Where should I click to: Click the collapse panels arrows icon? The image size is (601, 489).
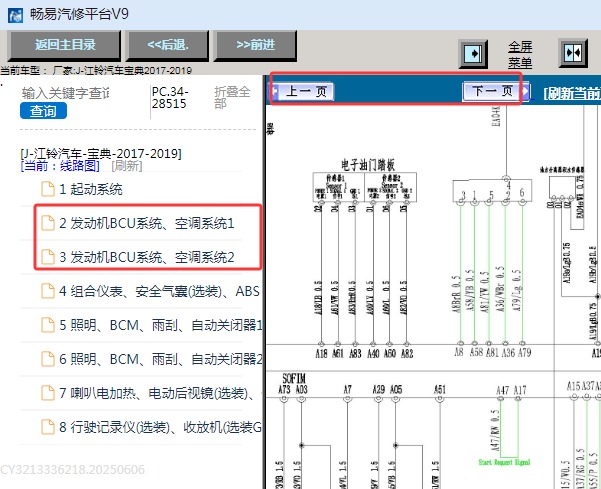573,53
